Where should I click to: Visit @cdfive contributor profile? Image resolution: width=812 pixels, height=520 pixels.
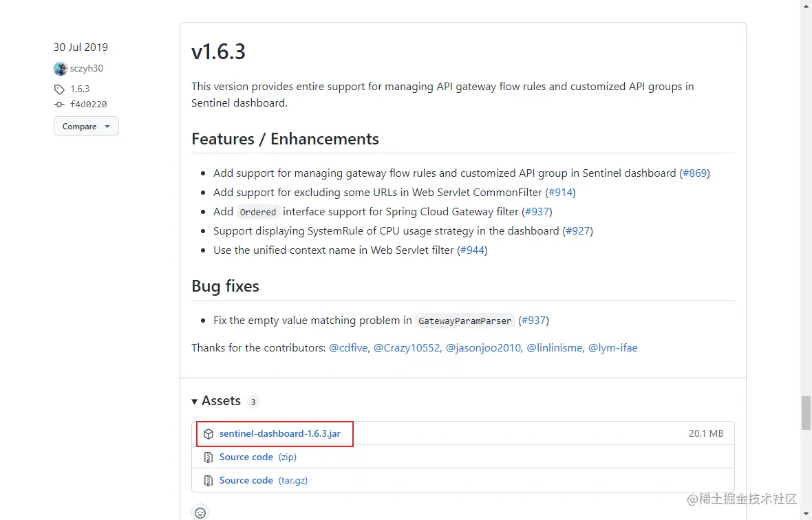click(348, 348)
